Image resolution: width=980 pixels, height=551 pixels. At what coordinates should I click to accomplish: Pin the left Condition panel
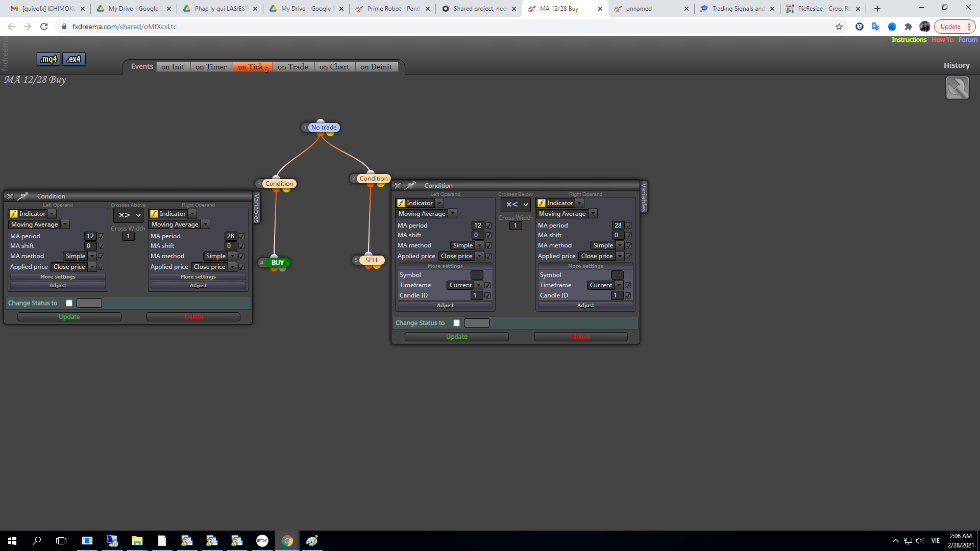click(x=23, y=196)
